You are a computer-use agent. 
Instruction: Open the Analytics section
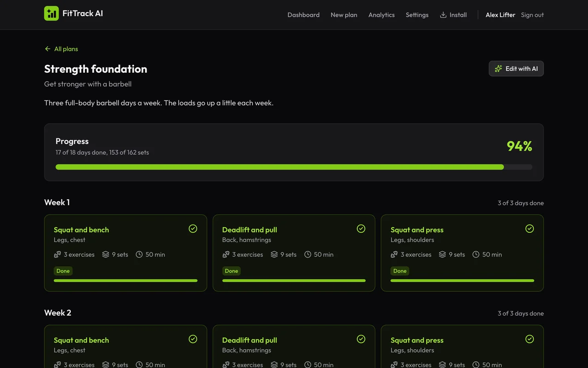(381, 15)
